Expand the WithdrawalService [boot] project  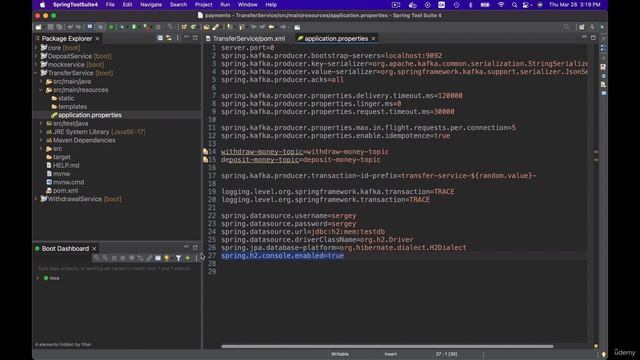click(36, 199)
